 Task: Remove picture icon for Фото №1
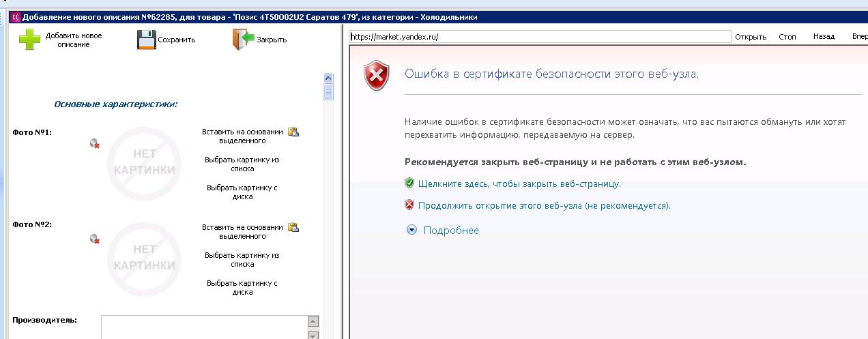pyautogui.click(x=95, y=143)
